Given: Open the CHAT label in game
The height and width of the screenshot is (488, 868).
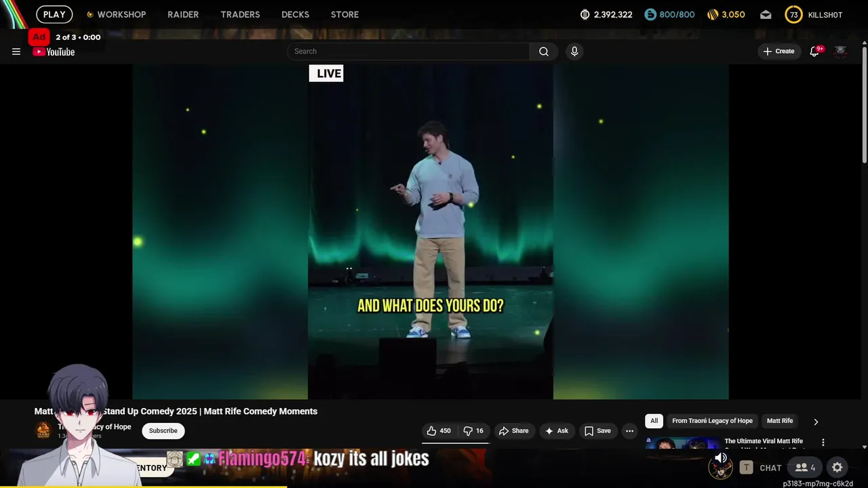Looking at the screenshot, I should [770, 468].
